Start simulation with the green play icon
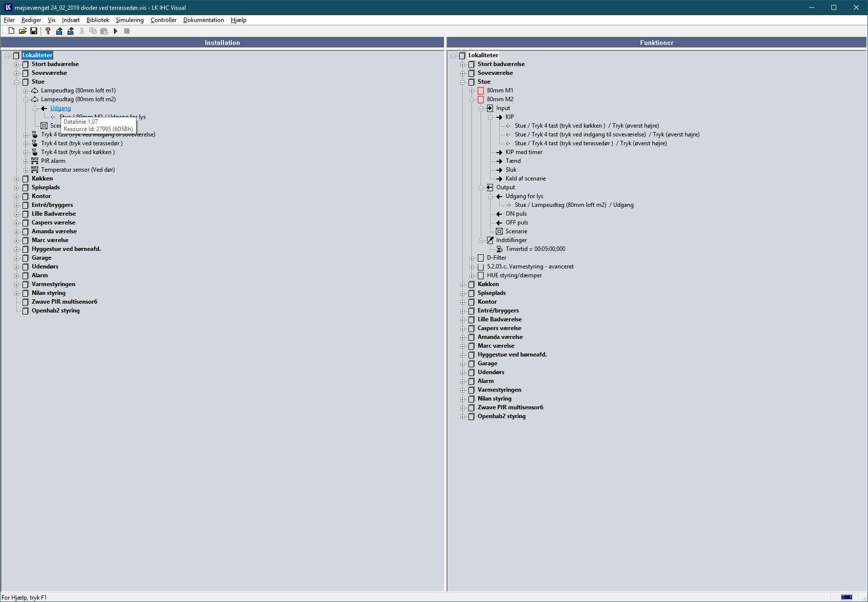Screen dimensions: 868x602 click(115, 31)
